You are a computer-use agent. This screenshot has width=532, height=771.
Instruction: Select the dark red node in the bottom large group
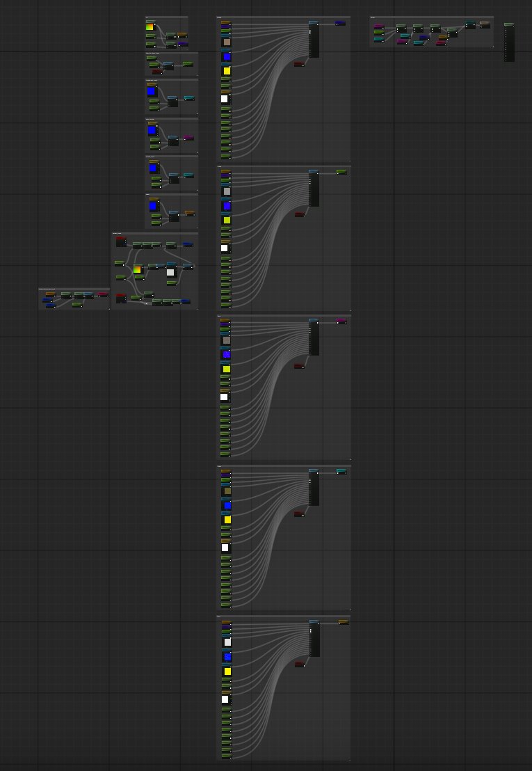pos(300,665)
